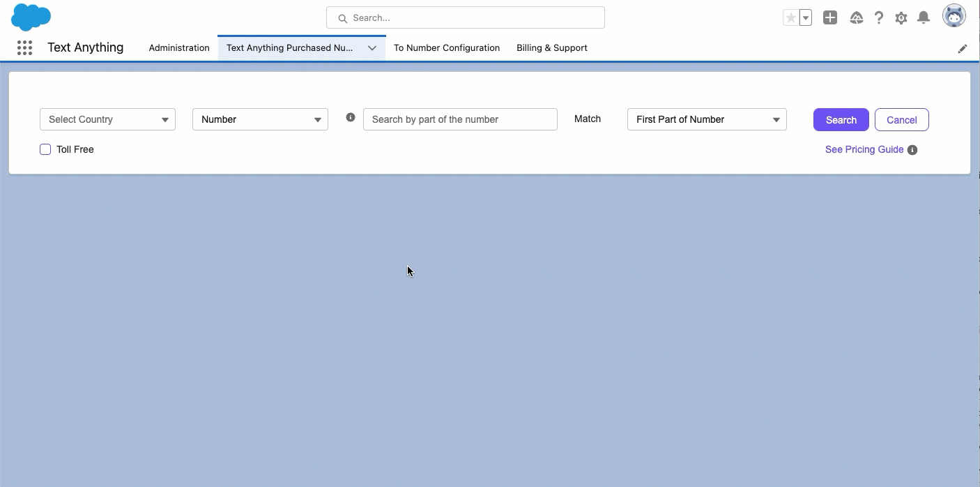Image resolution: width=980 pixels, height=487 pixels.
Task: Open the Setup gear icon
Action: (x=901, y=18)
